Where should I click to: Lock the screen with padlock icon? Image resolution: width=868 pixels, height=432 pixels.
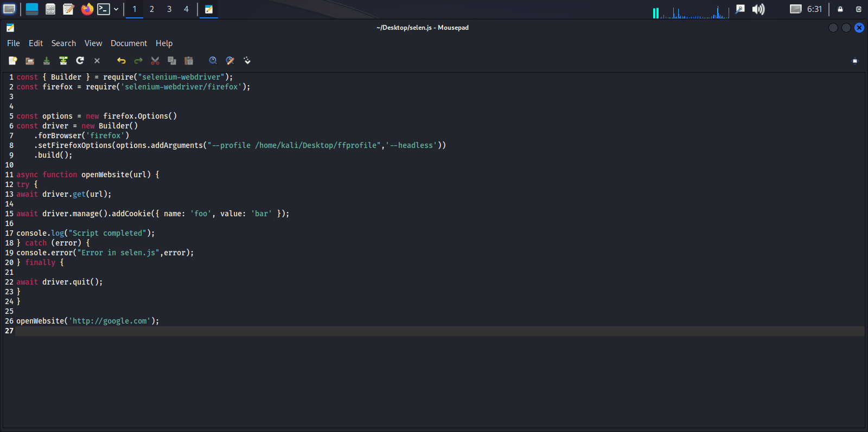tap(840, 9)
